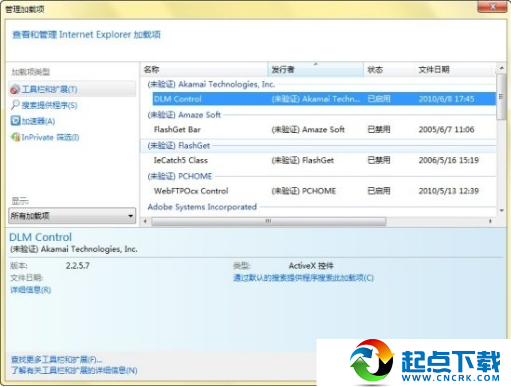The image size is (511, 387).
Task: Click the Accelerators icon
Action: pos(15,121)
